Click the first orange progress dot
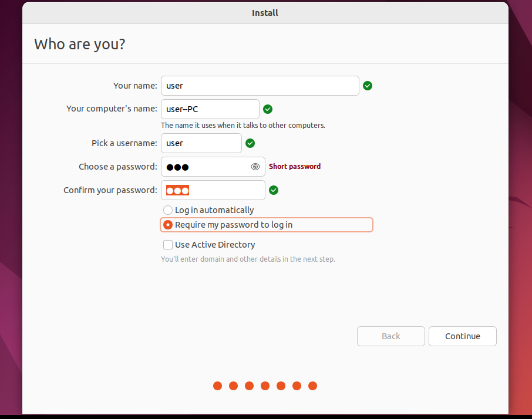Viewport: 532px width, 419px height. (x=217, y=386)
